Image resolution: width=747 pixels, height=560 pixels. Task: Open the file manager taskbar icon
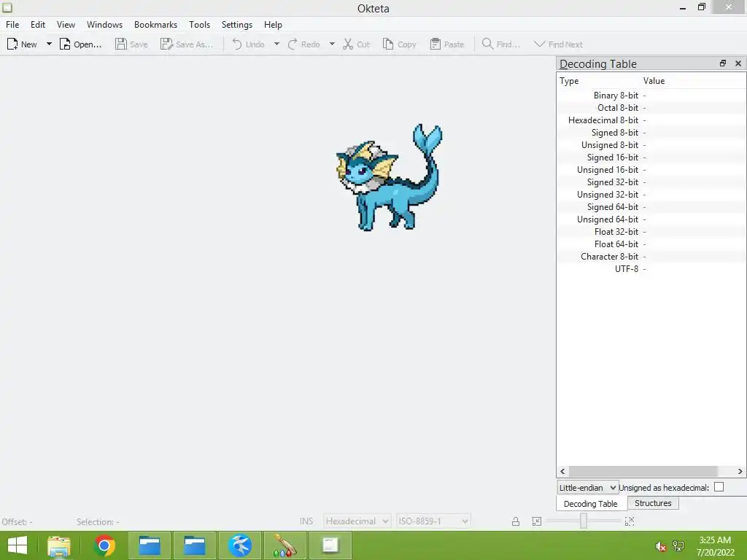click(x=58, y=545)
